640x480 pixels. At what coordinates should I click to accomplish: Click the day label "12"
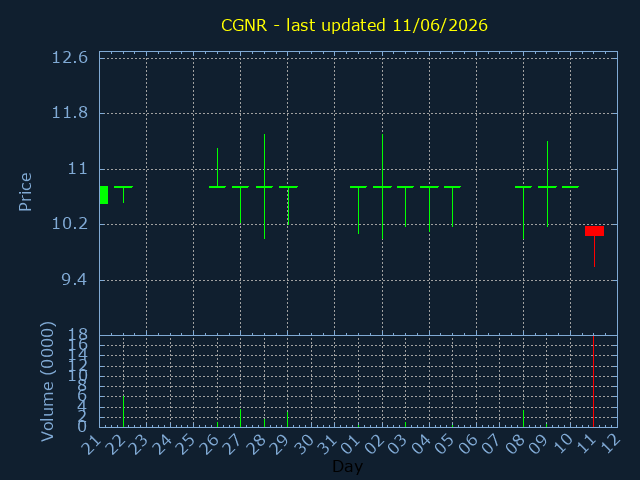coord(610,444)
